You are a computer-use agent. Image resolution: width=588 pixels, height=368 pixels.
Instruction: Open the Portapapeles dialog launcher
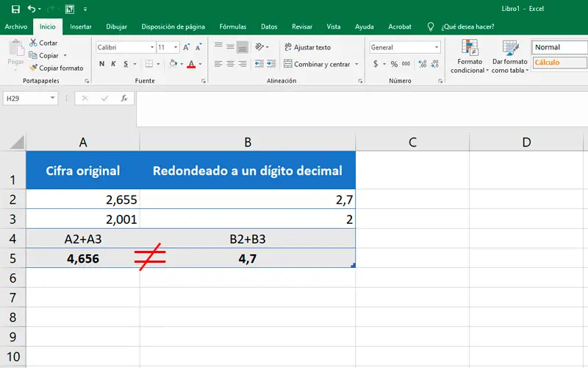pos(87,81)
